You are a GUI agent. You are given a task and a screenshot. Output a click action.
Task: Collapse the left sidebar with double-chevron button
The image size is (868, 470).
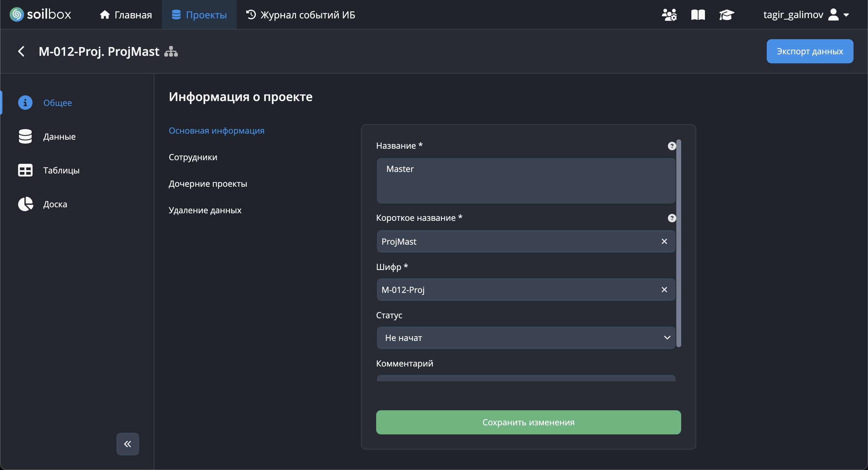127,444
